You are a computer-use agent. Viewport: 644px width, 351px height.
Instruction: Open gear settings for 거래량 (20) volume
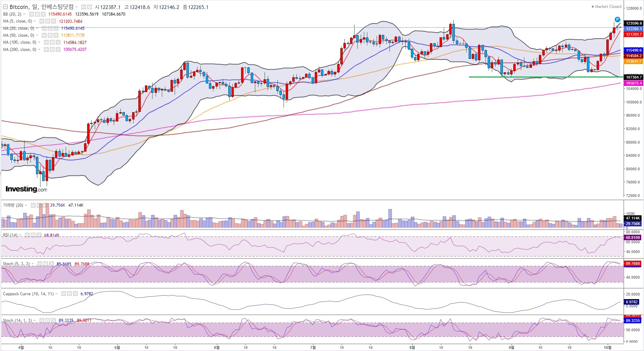click(39, 205)
